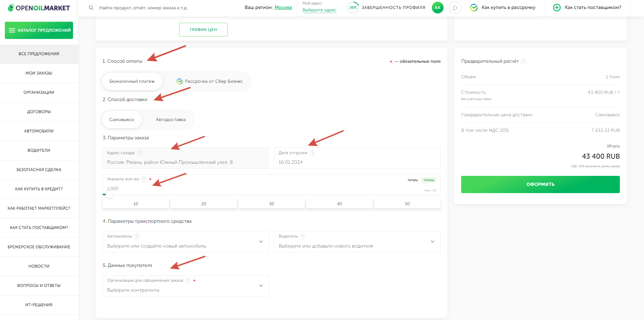
Task: Click the search magnifier icon
Action: click(91, 8)
